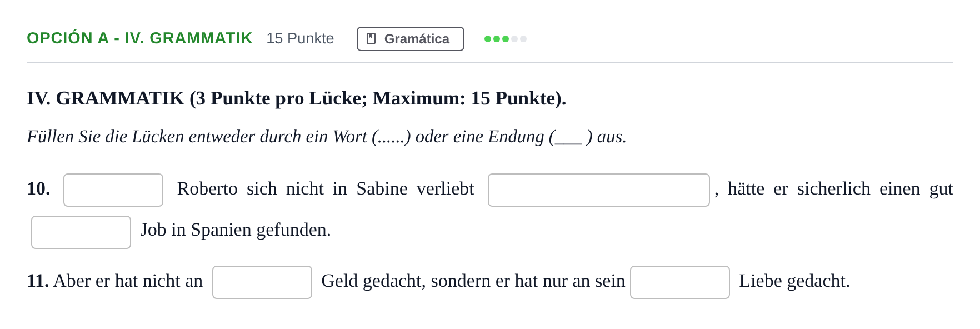The image size is (980, 329).
Task: Click the text "Job in Spanien gefunden."
Action: coord(236,230)
